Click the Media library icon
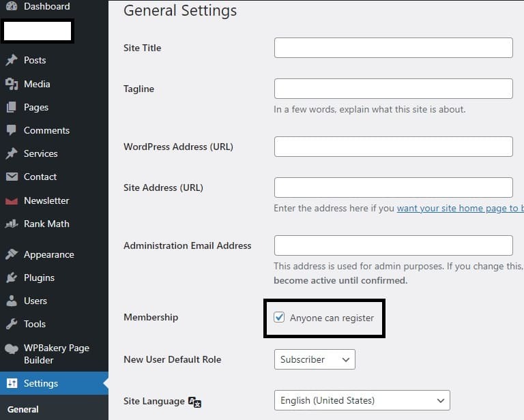The image size is (524, 420). 11,84
